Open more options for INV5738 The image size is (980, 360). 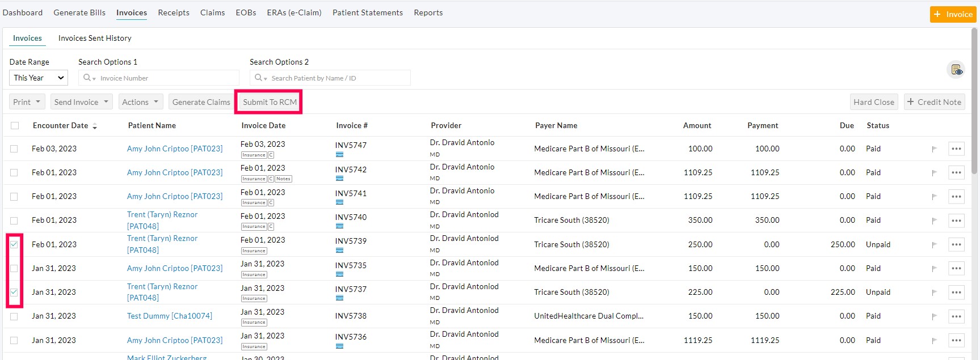956,316
